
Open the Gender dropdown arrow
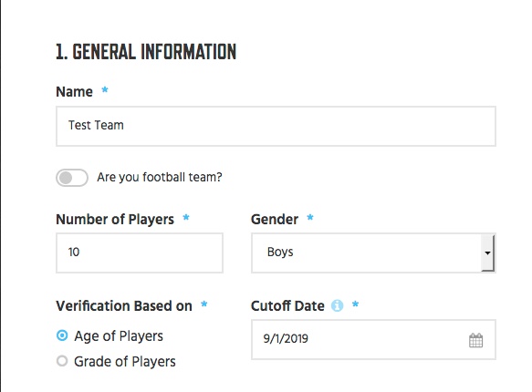(487, 253)
